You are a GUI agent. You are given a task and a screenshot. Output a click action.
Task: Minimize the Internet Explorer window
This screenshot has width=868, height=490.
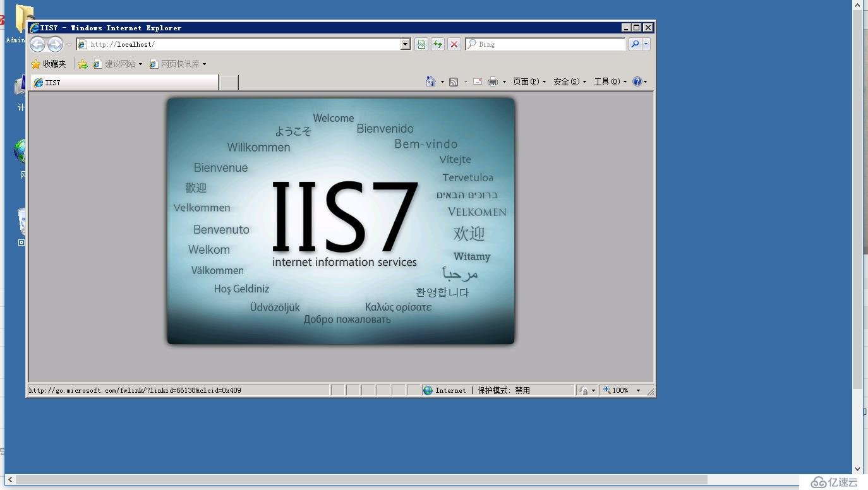pos(626,28)
